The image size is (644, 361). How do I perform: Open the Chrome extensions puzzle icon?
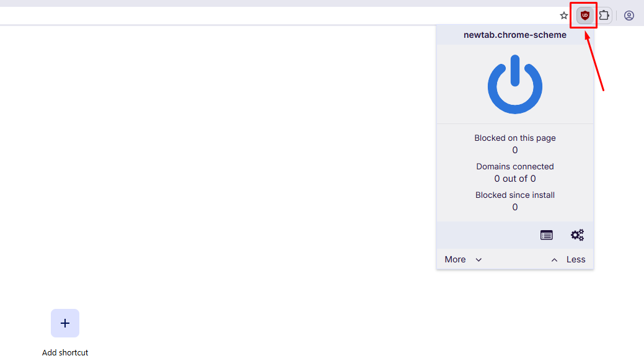(x=604, y=15)
